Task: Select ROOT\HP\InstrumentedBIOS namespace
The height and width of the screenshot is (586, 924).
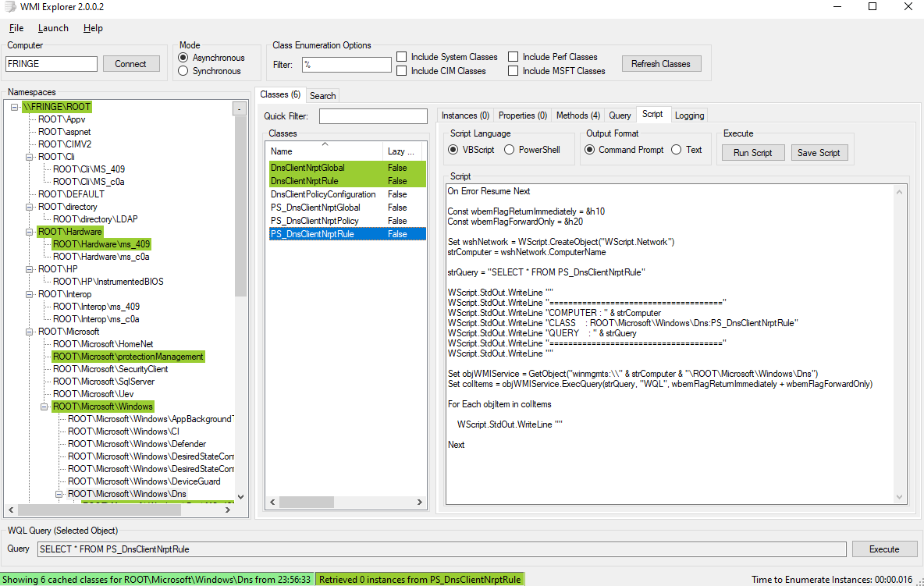Action: coord(108,282)
